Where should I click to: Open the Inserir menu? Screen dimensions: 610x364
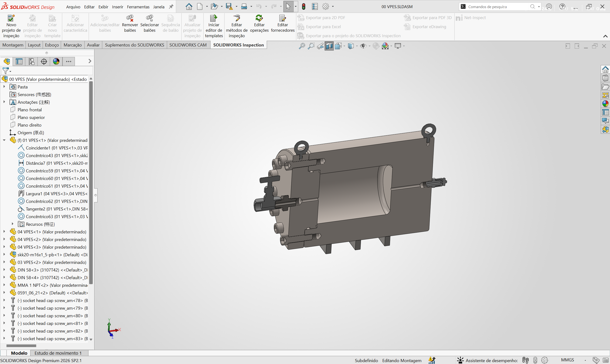118,7
